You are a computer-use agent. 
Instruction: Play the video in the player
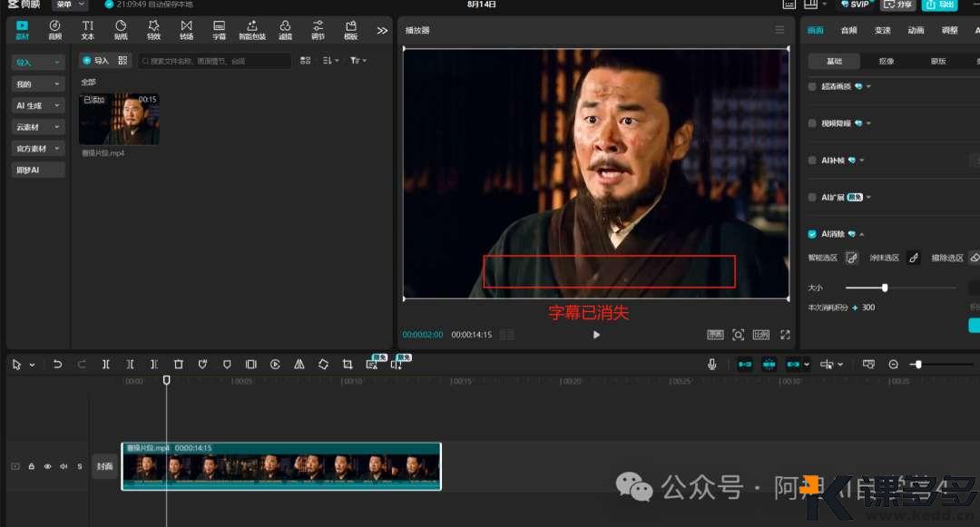coord(596,335)
